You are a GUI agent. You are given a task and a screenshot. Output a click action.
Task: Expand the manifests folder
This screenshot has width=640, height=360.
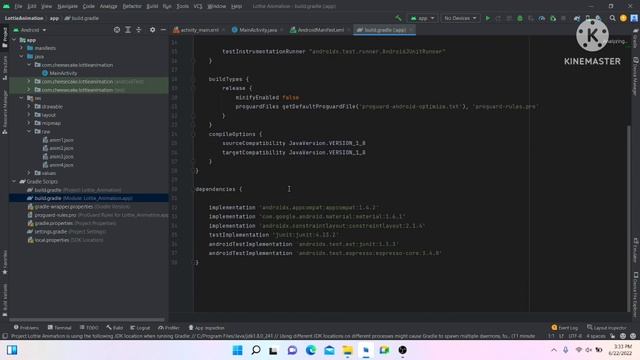click(22, 48)
